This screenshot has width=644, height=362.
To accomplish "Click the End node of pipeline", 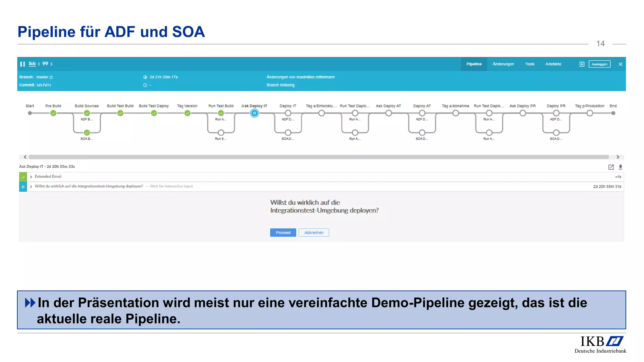I will tap(613, 113).
